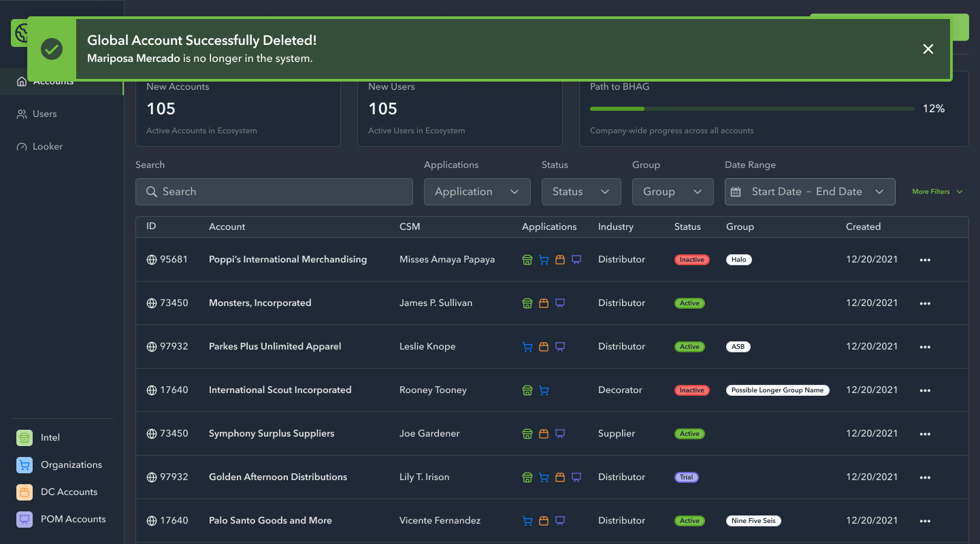Open account Golden Afternoon Distributions

coord(278,477)
